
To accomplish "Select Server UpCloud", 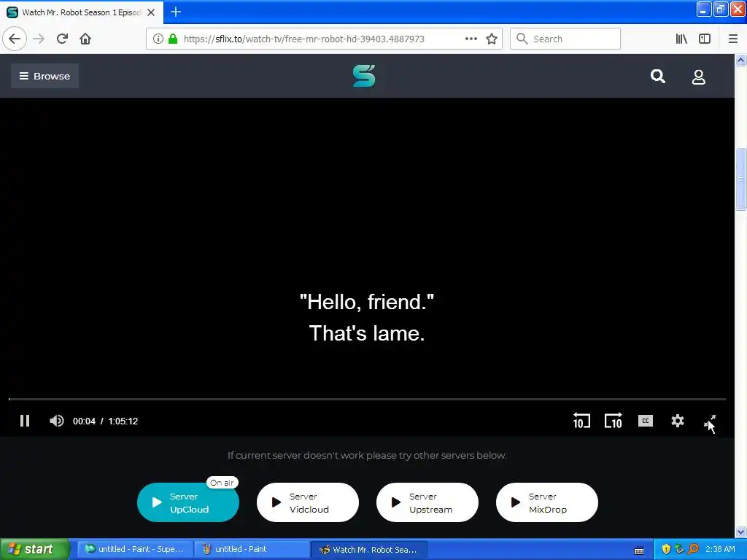I will point(188,502).
